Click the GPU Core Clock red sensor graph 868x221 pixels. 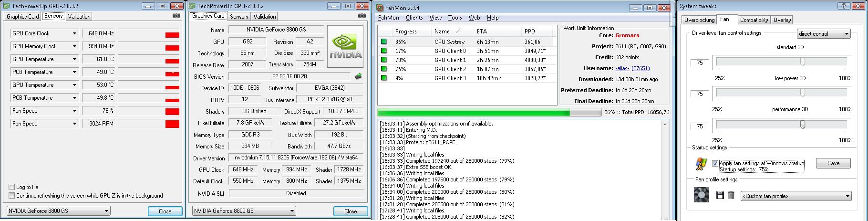click(149, 33)
